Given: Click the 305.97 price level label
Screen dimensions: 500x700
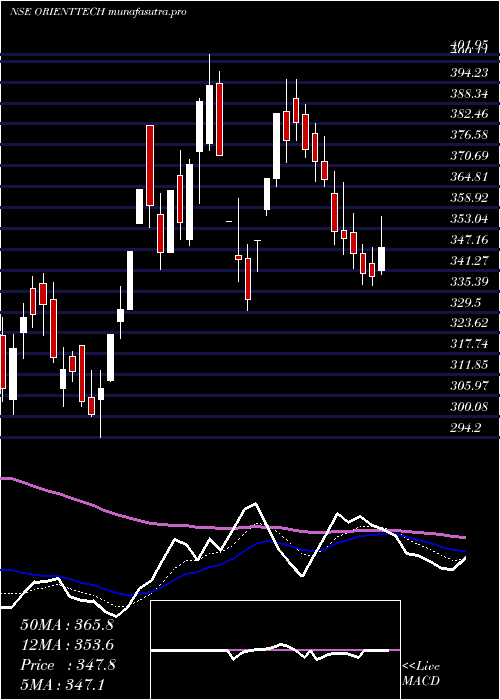Looking at the screenshot, I should pyautogui.click(x=469, y=386).
